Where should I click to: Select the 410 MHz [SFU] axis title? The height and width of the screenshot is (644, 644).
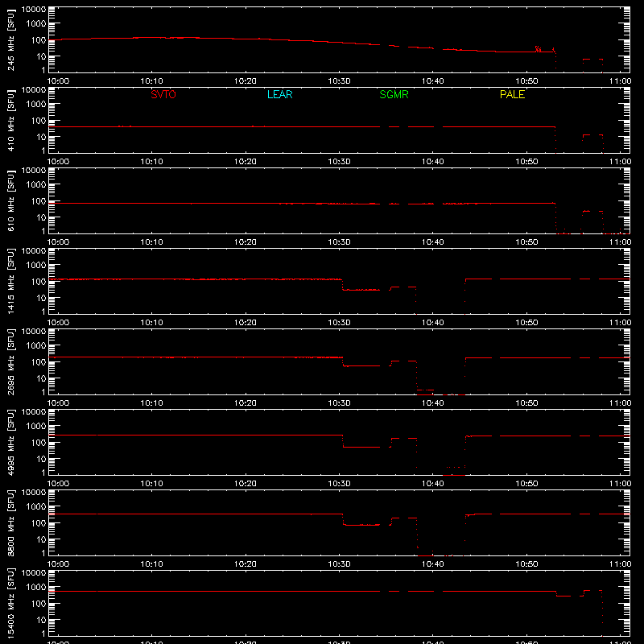point(10,120)
